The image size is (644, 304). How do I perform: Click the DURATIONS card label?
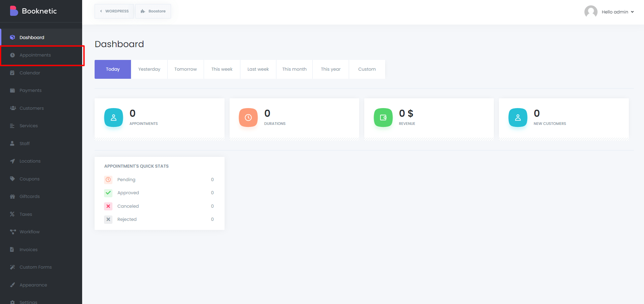click(x=275, y=124)
